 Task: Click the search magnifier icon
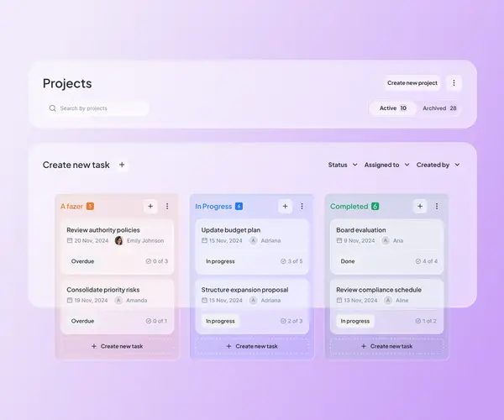52,108
